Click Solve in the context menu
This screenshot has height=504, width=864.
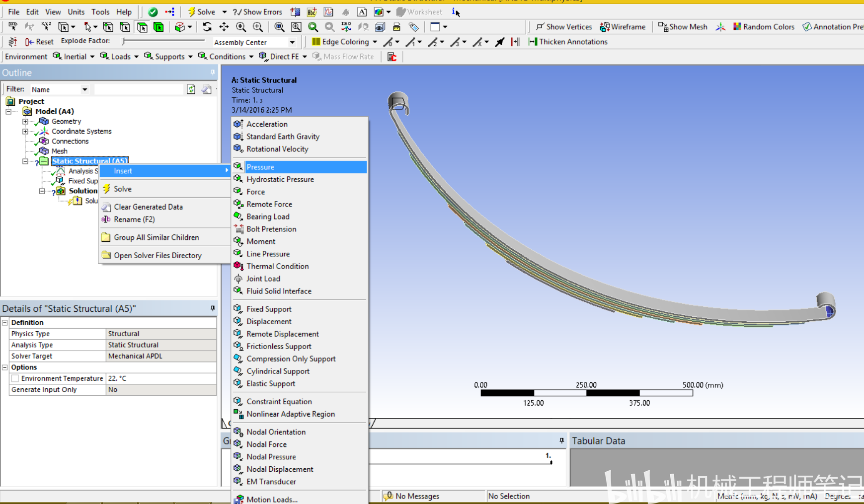tap(165, 189)
